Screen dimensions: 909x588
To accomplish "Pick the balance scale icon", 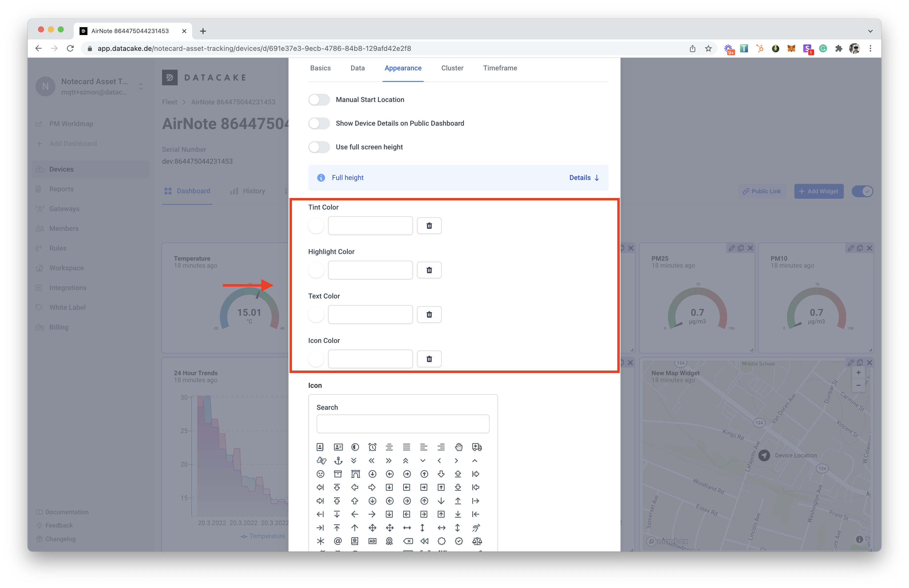I will tap(477, 541).
